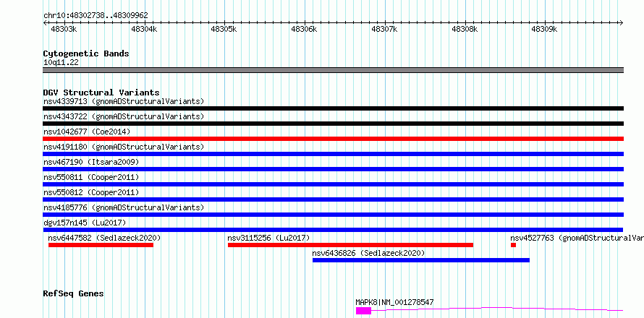This screenshot has width=644, height=318.
Task: Click the 48308k ruler label
Action: 465,29
